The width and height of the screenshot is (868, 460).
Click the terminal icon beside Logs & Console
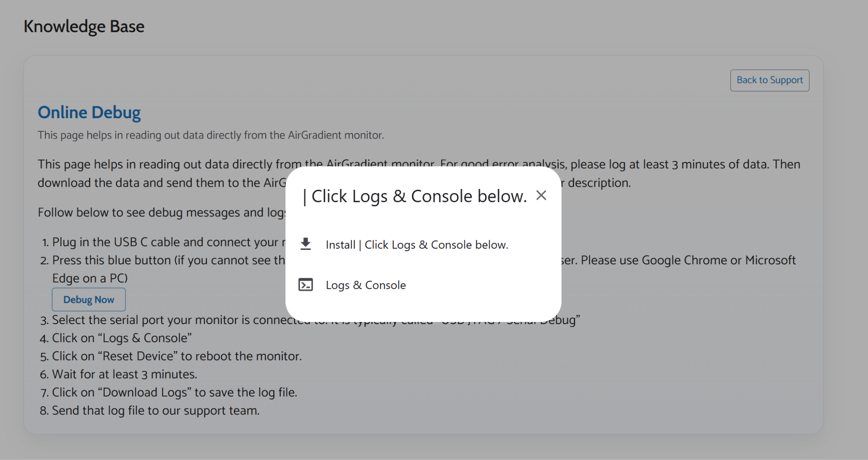click(x=306, y=285)
